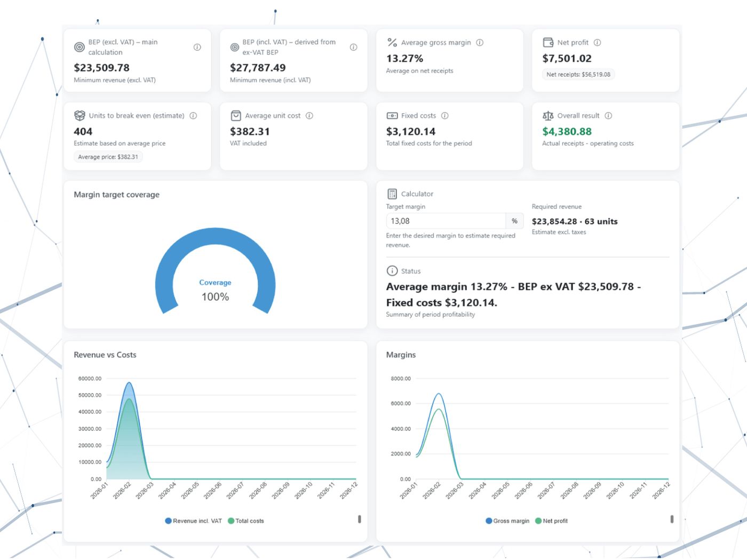Viewport: 747px width, 560px height.
Task: Show info for Average unit cost
Action: (309, 116)
